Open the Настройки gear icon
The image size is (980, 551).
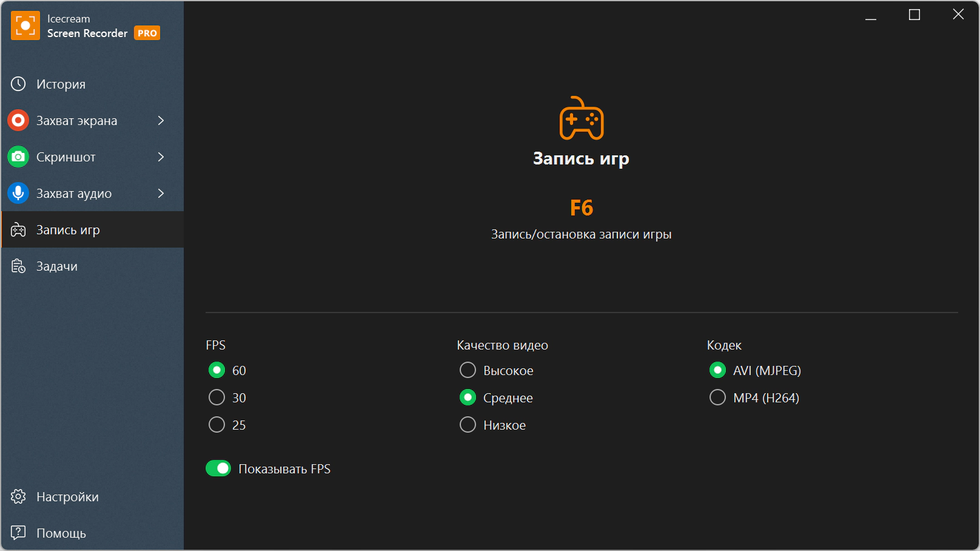[x=18, y=496]
